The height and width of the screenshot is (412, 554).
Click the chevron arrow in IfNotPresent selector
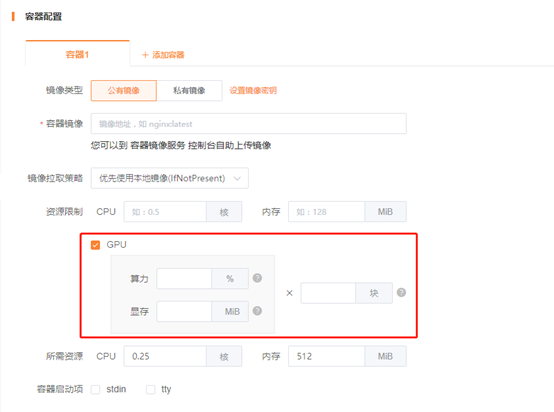coord(237,178)
